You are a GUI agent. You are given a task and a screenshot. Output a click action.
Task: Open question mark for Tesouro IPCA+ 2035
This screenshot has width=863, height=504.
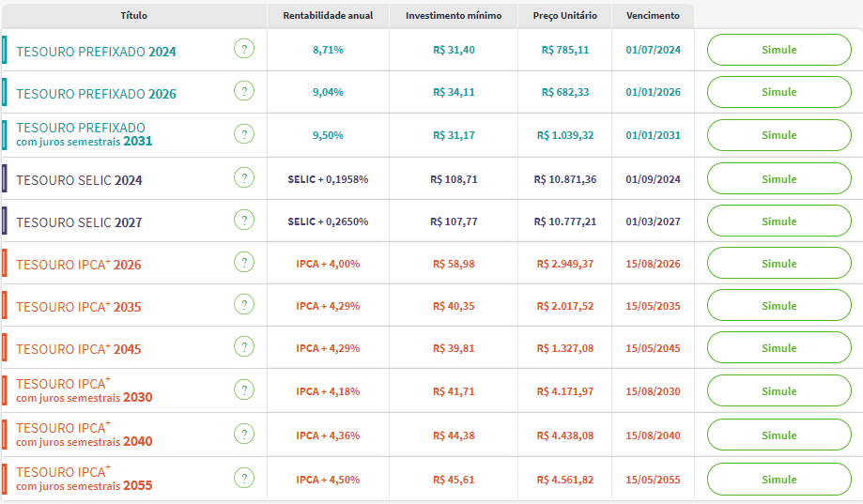[x=244, y=306]
